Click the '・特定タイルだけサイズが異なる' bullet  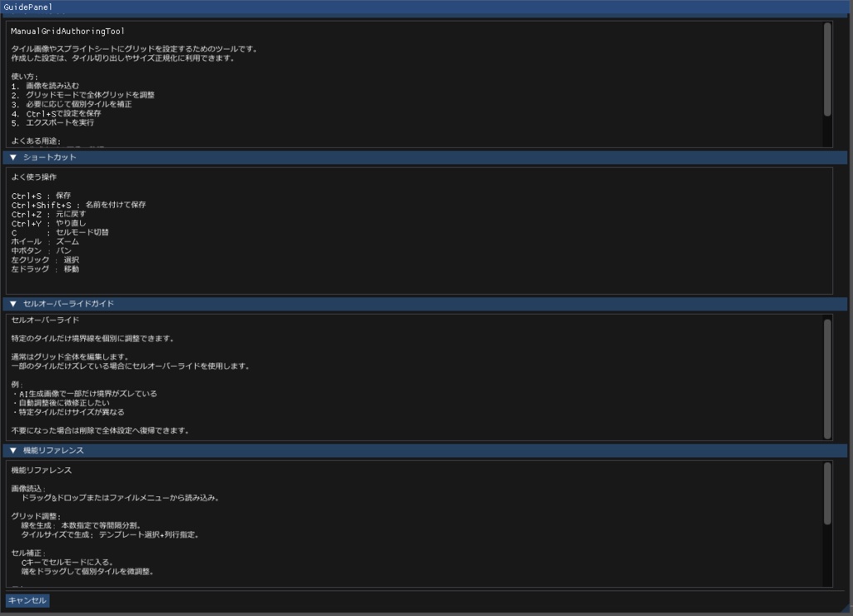click(x=68, y=412)
